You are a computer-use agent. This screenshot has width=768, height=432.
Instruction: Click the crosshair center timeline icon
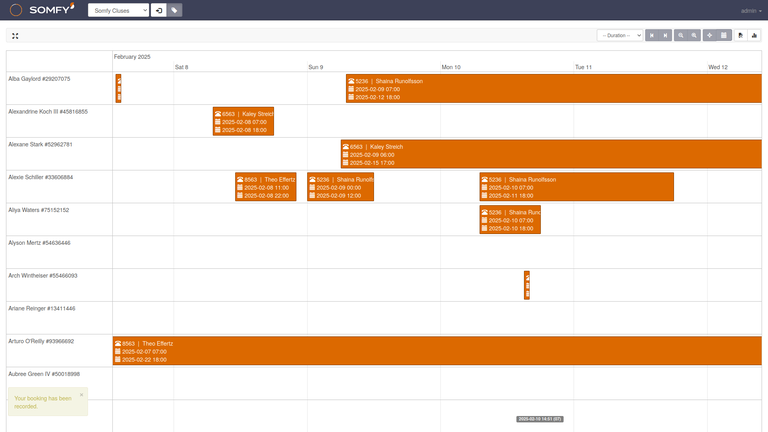tap(710, 35)
